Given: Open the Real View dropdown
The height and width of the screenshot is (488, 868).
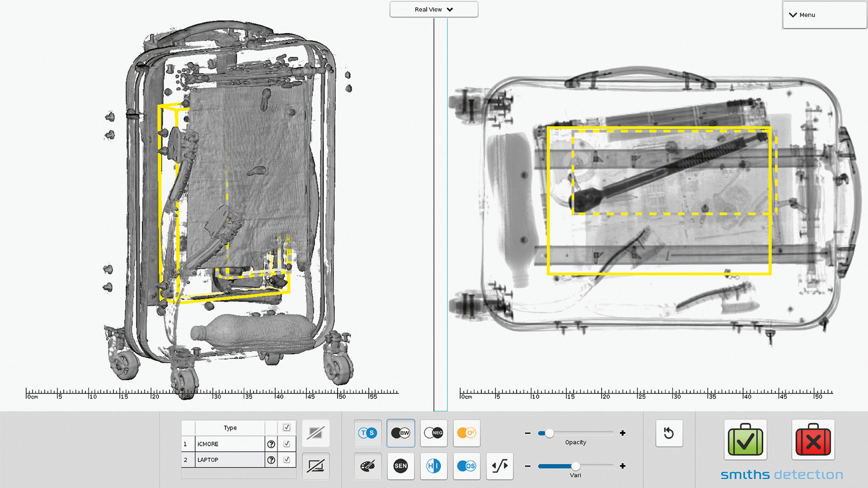Looking at the screenshot, I should tap(434, 9).
